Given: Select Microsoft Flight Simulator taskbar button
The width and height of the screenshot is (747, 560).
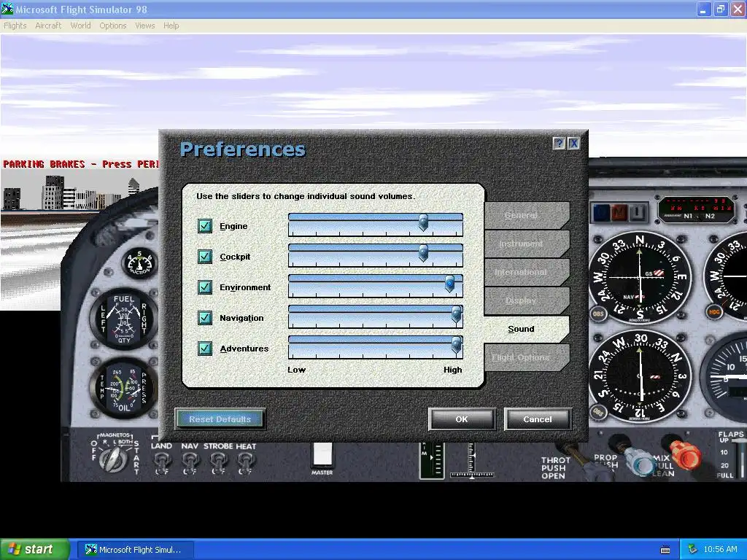Looking at the screenshot, I should click(x=135, y=550).
